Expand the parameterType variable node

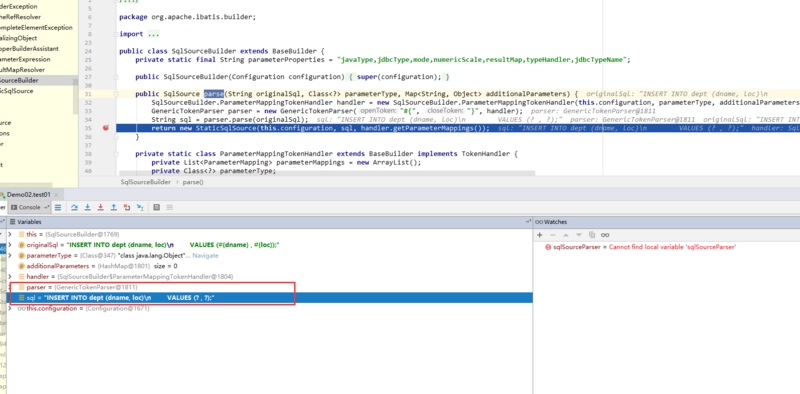pyautogui.click(x=10, y=255)
